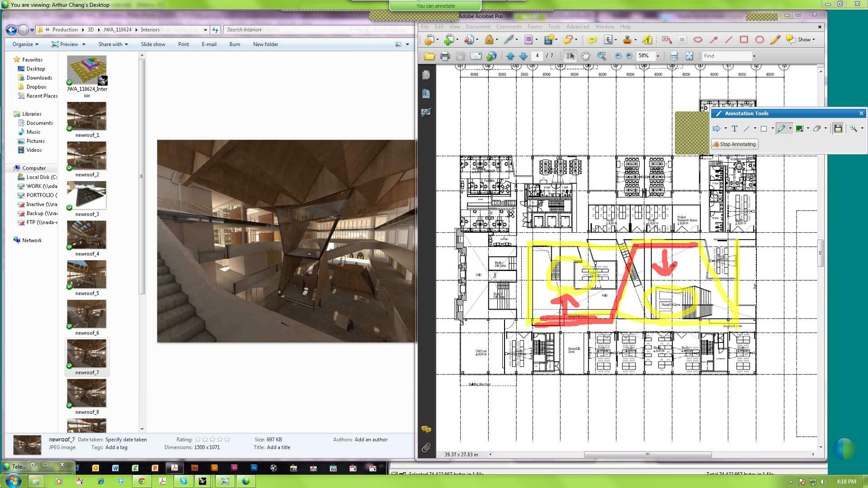Viewport: 868px width, 488px height.
Task: Toggle the highlighter pen in Annotation Tools
Action: pos(781,129)
